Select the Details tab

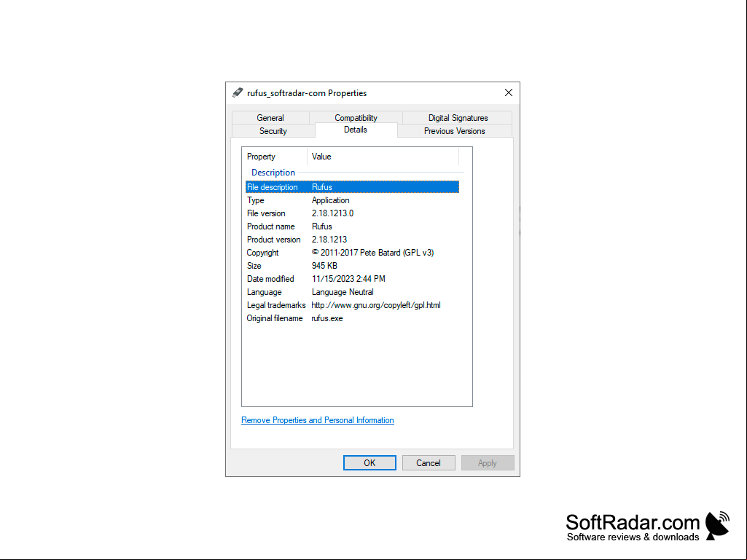356,130
